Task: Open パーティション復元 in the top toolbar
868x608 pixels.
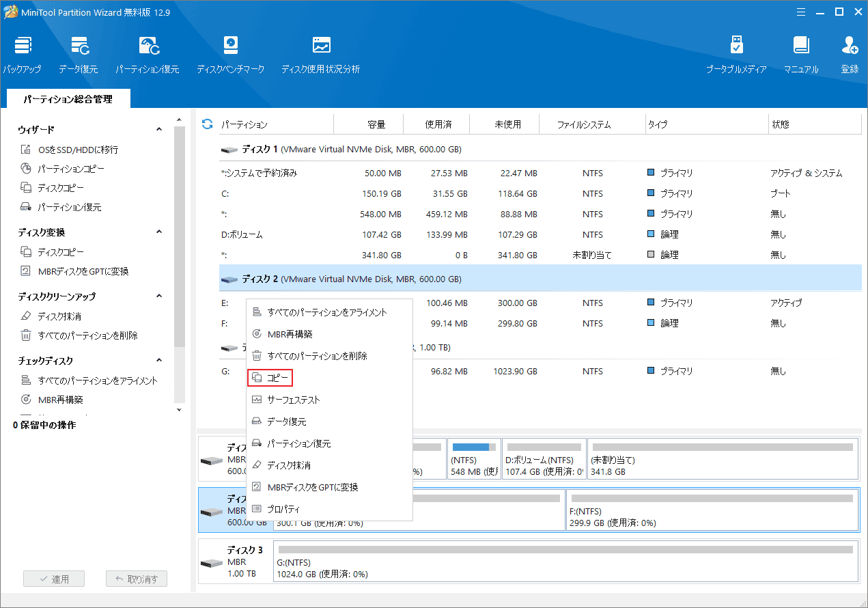Action: pyautogui.click(x=148, y=55)
